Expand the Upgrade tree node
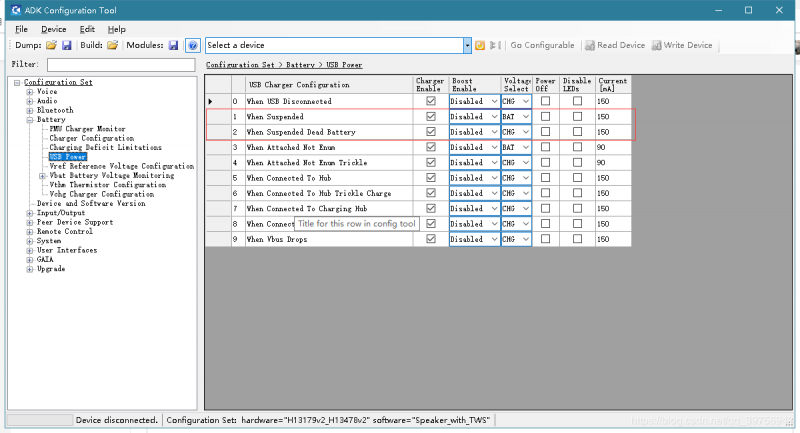This screenshot has height=433, width=800. click(30, 269)
